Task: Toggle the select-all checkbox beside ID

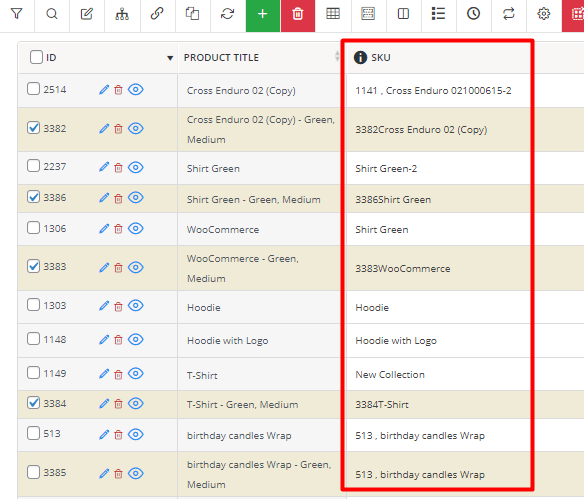Action: (36, 57)
